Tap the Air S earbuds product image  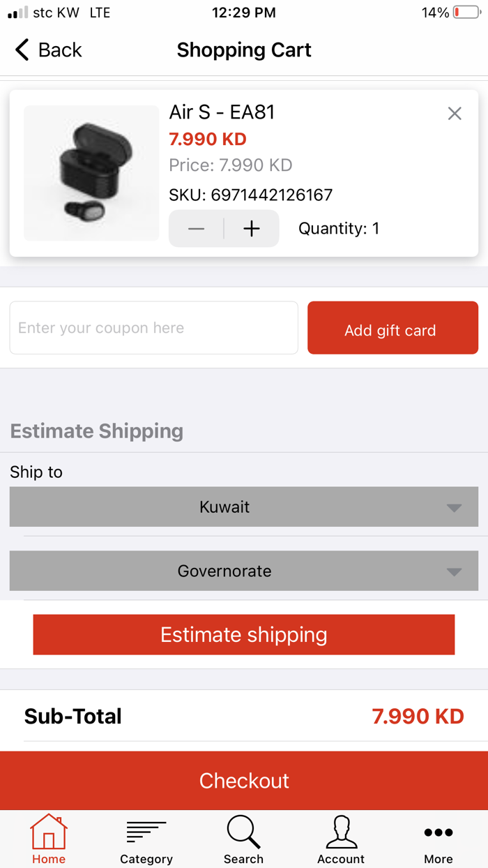(x=91, y=172)
